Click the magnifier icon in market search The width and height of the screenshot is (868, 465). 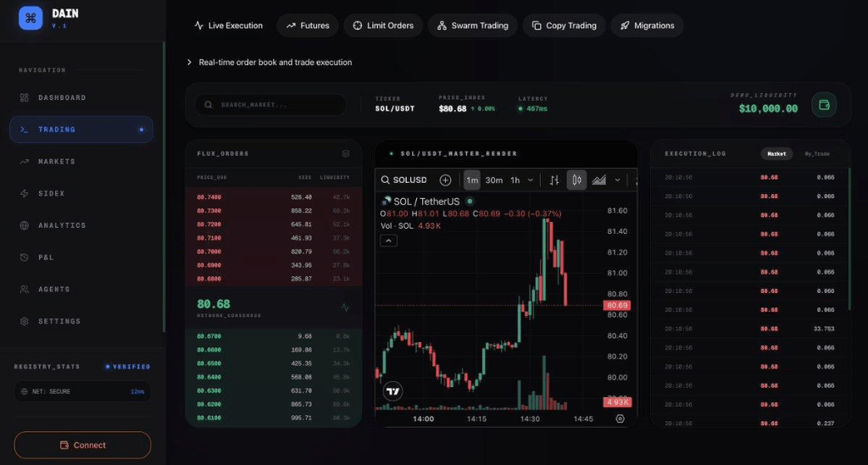click(x=209, y=104)
